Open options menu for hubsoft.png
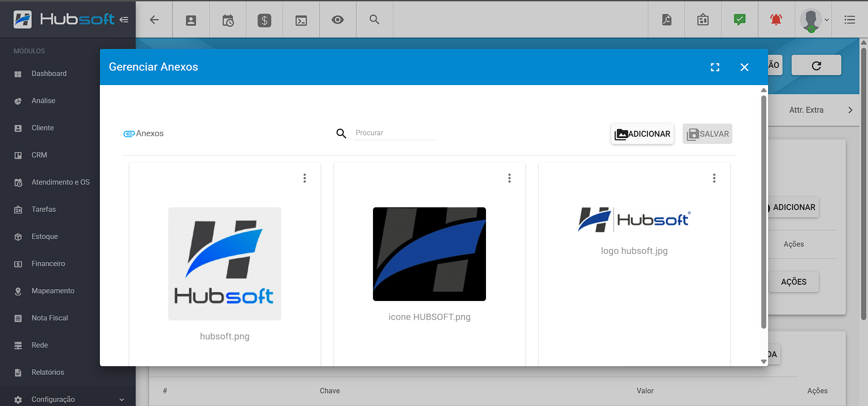This screenshot has width=868, height=406. click(305, 178)
